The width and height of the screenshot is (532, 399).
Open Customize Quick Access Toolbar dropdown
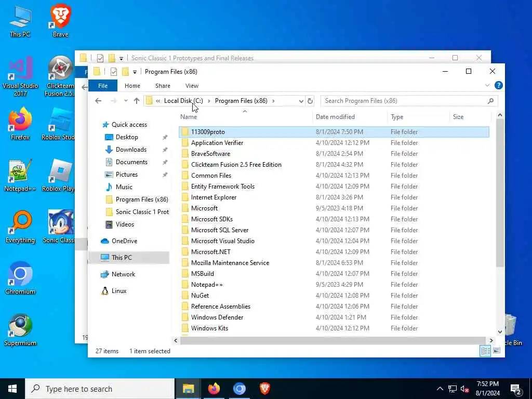coord(135,72)
